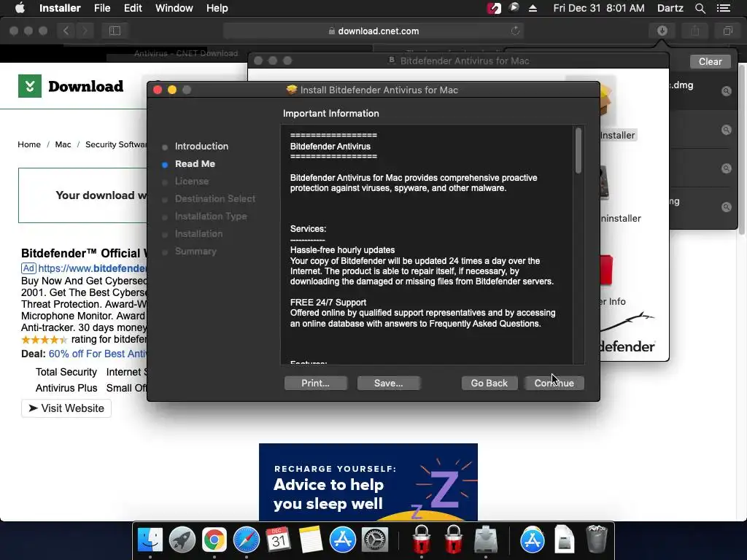Open the File menu
Image resolution: width=747 pixels, height=560 pixels.
(102, 8)
